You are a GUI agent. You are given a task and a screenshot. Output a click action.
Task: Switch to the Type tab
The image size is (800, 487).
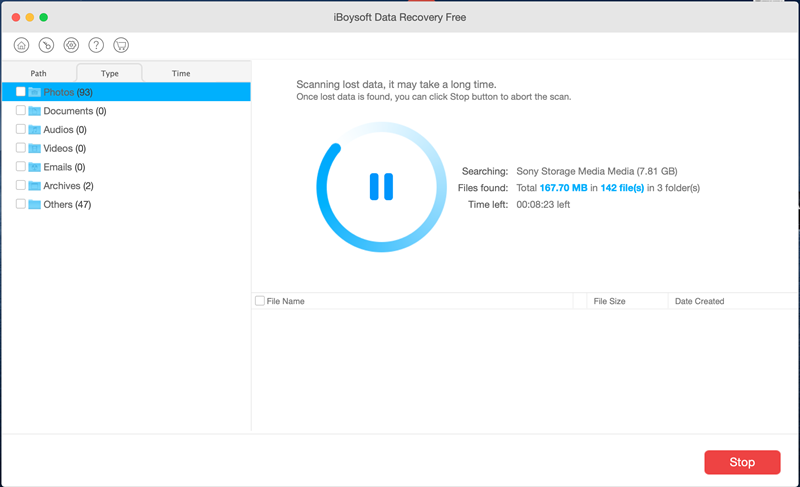point(109,73)
